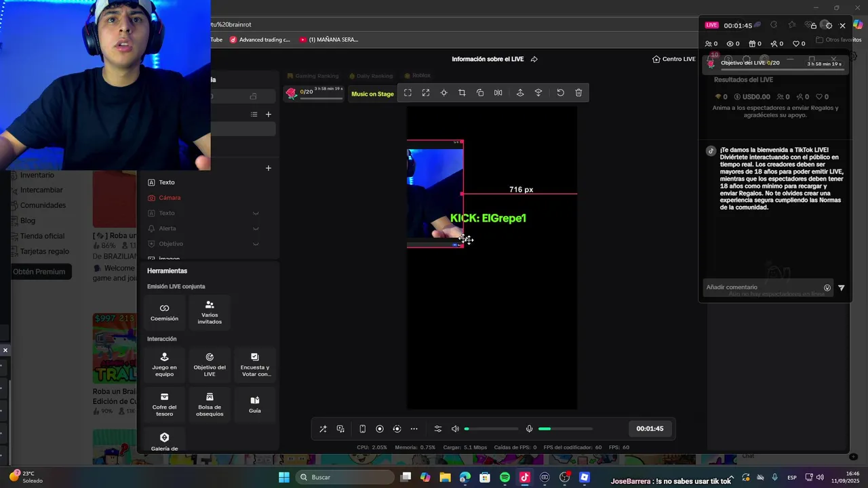Open the chat panel settings gear
Image resolution: width=868 pixels, height=488 pixels.
tap(828, 25)
